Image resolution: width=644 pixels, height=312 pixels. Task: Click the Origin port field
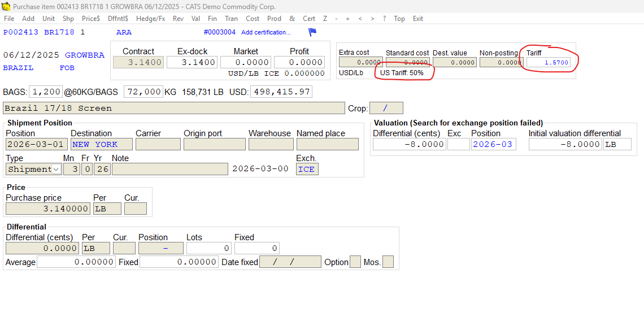coord(215,144)
